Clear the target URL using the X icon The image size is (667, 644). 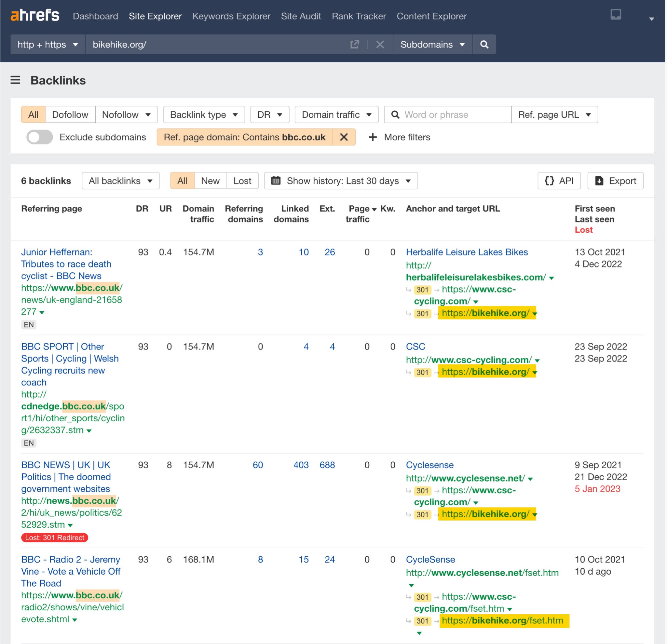pyautogui.click(x=380, y=44)
